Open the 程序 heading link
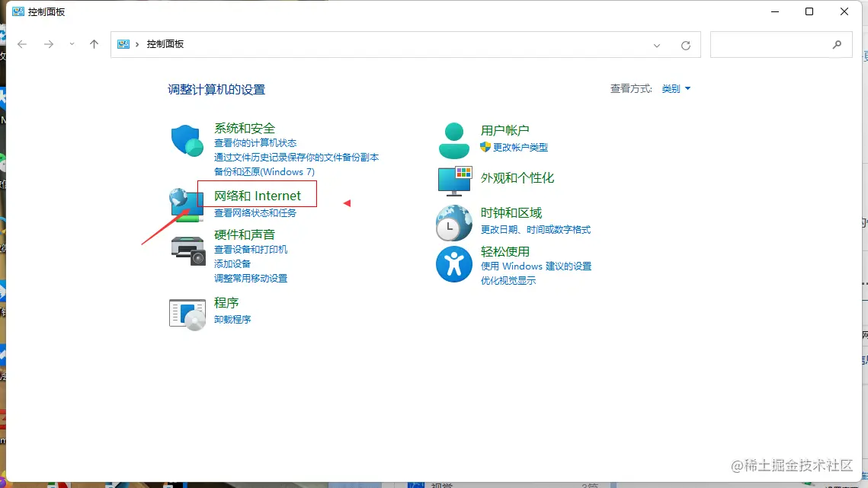Viewport: 868px width, 488px height. tap(226, 303)
